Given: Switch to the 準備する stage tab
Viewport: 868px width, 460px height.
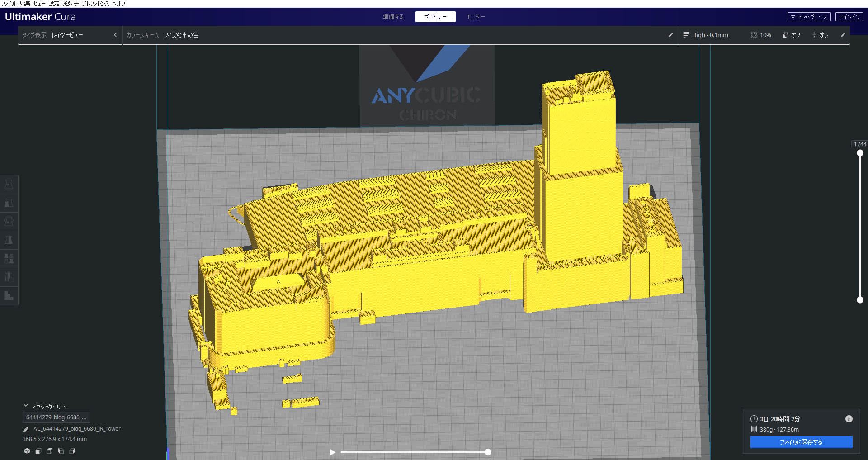Looking at the screenshot, I should 393,17.
